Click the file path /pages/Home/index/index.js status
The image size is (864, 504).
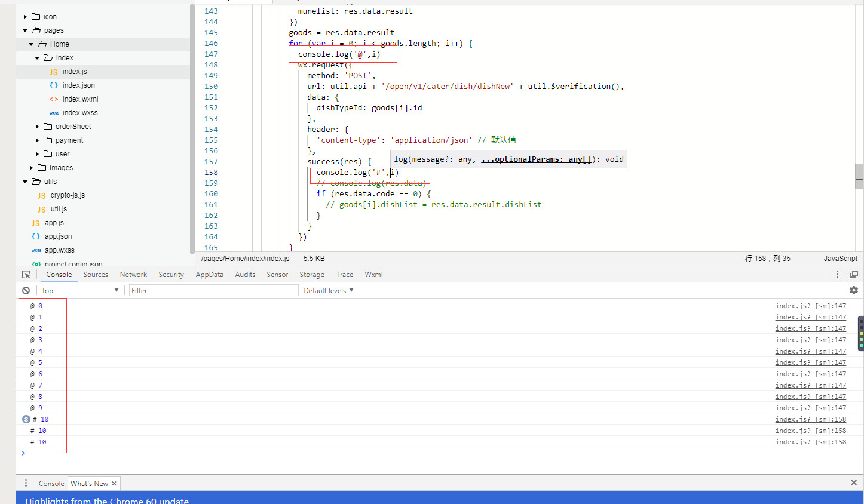[x=245, y=259]
